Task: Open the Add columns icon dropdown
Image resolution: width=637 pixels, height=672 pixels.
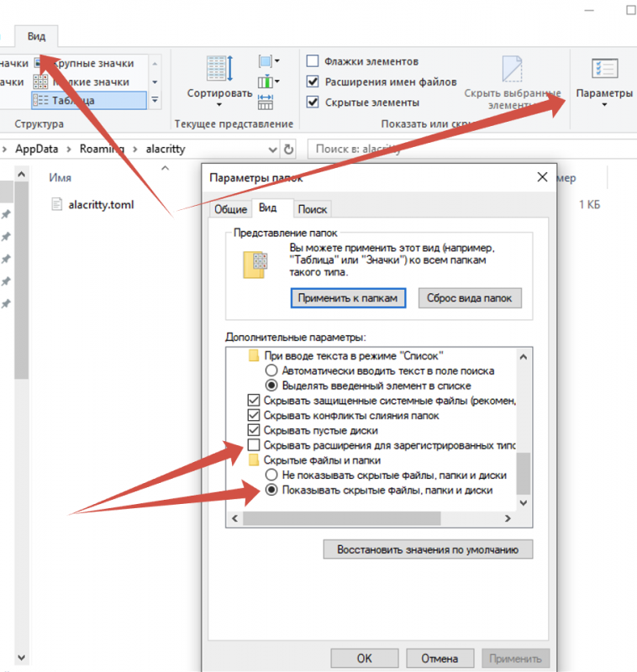Action: 269,81
